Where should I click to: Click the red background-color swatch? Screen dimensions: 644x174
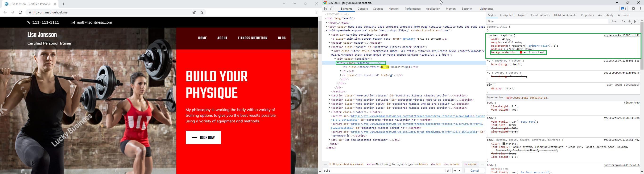pyautogui.click(x=521, y=53)
